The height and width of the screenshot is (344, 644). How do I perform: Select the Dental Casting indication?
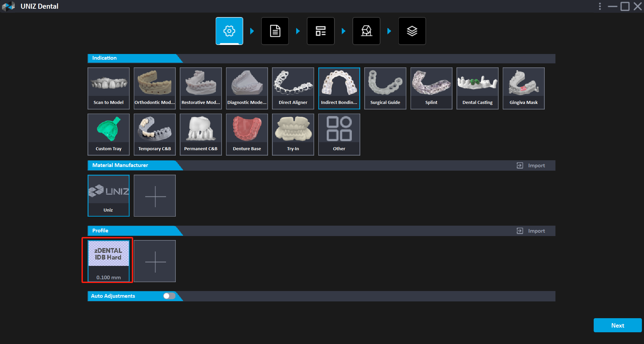pyautogui.click(x=477, y=88)
